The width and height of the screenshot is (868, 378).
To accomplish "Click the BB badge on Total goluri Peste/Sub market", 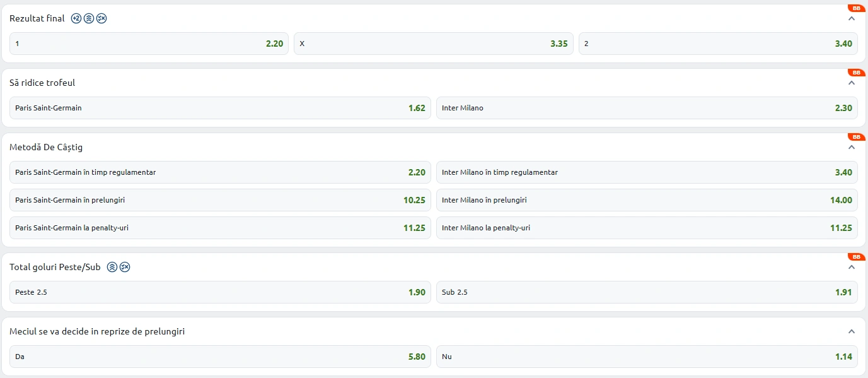I will pyautogui.click(x=857, y=257).
